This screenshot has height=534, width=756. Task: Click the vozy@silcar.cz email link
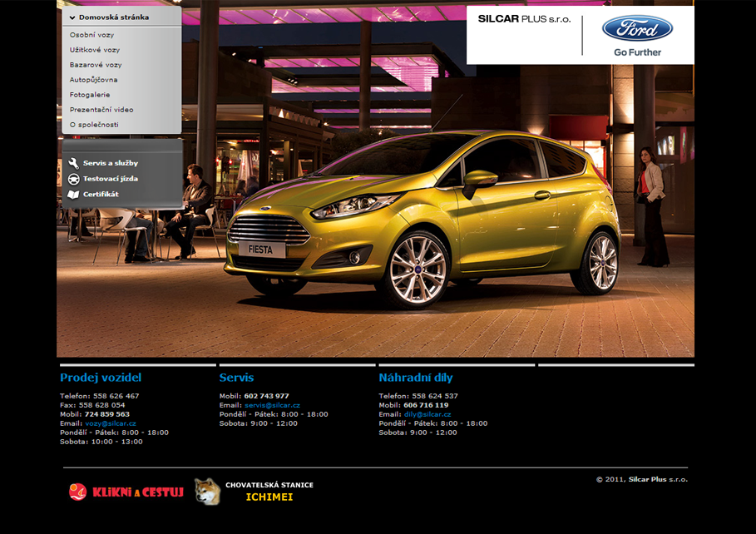click(x=111, y=423)
